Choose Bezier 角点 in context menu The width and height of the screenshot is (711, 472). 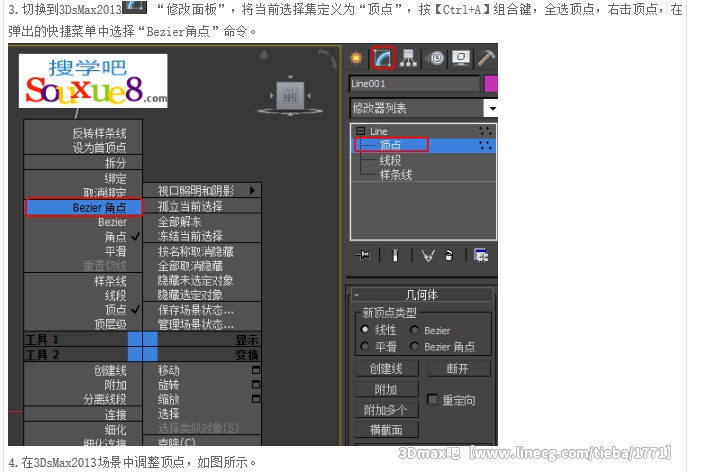(84, 207)
